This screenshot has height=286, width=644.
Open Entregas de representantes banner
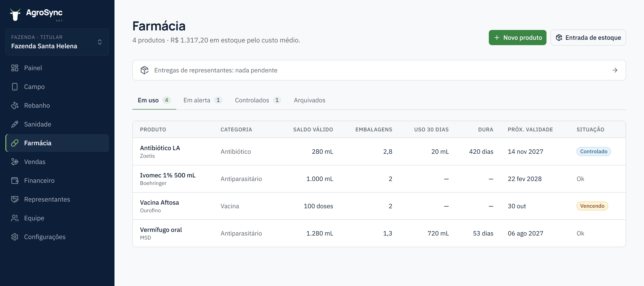[379, 70]
